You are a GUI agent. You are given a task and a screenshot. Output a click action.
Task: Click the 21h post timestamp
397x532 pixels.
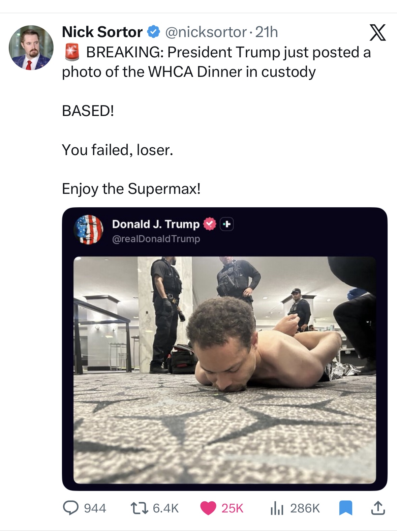267,32
